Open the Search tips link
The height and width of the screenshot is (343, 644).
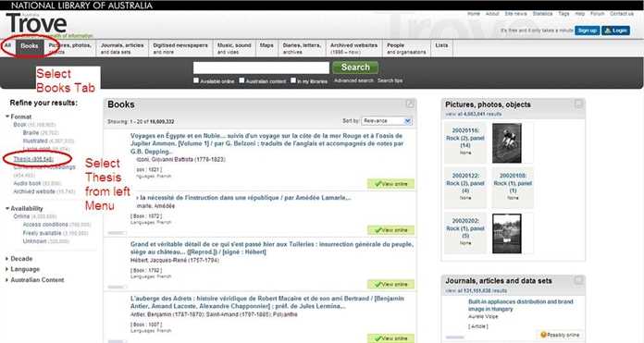(x=390, y=80)
